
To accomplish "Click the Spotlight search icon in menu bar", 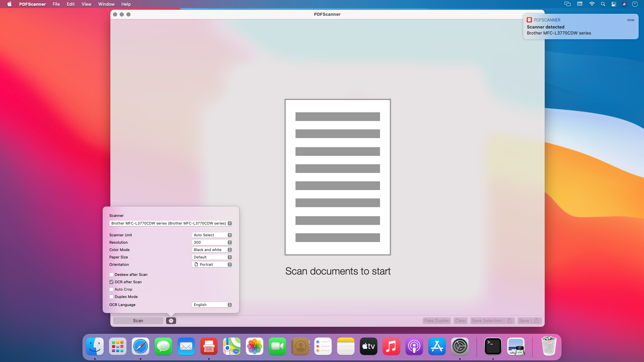I will point(603,4).
